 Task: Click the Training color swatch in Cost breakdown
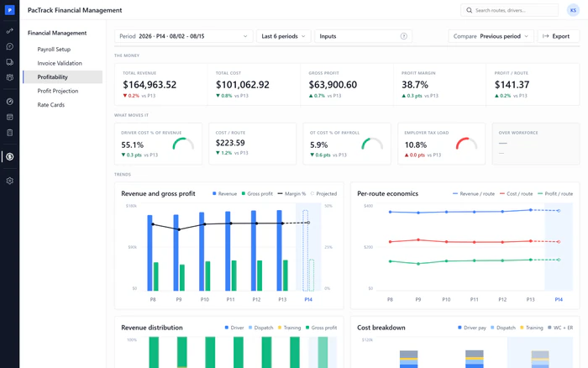click(522, 328)
